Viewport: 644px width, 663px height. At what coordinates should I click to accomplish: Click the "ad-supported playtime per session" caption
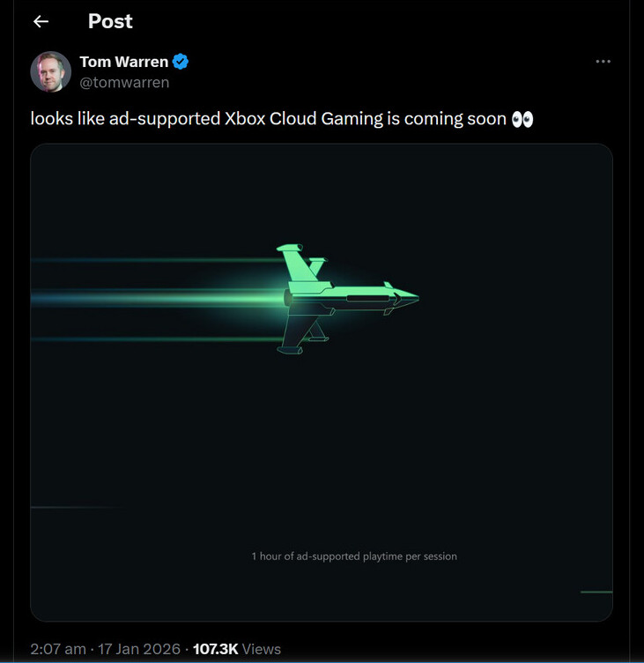coord(354,556)
